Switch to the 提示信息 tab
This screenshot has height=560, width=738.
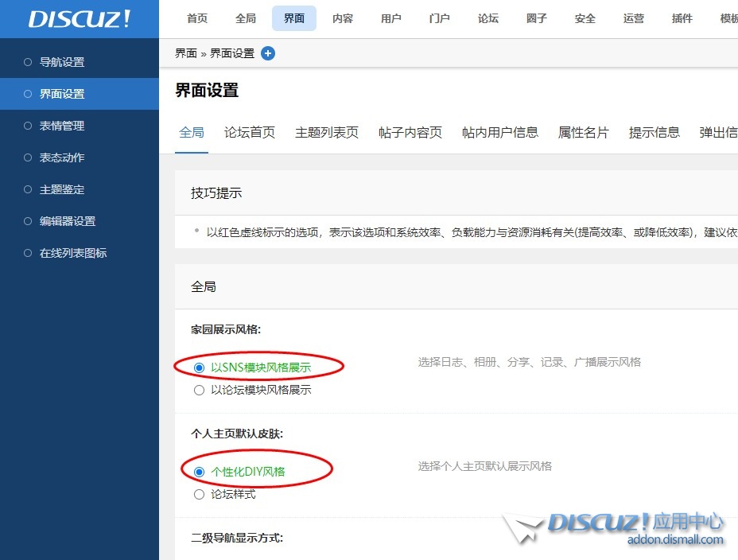click(654, 133)
